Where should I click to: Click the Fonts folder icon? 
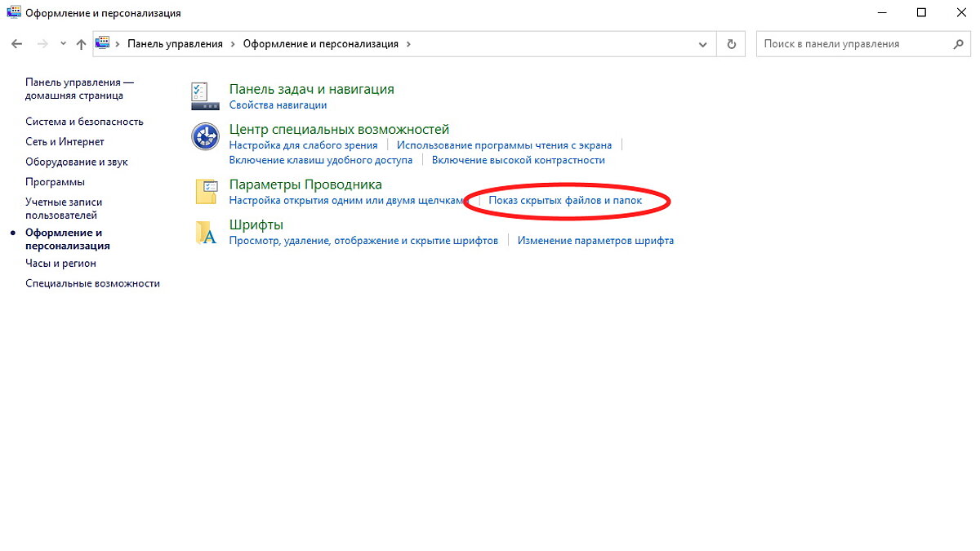click(x=205, y=232)
